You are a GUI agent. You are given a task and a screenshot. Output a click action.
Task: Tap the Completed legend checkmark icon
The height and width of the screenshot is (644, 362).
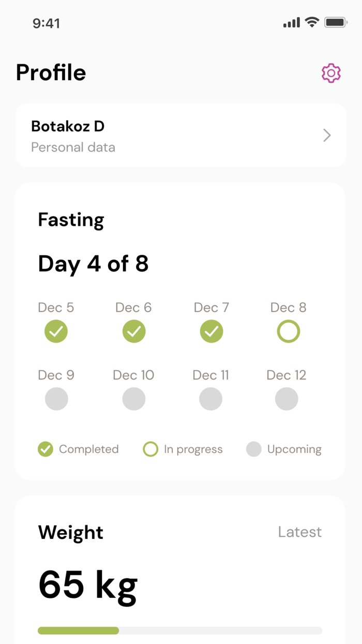click(45, 449)
